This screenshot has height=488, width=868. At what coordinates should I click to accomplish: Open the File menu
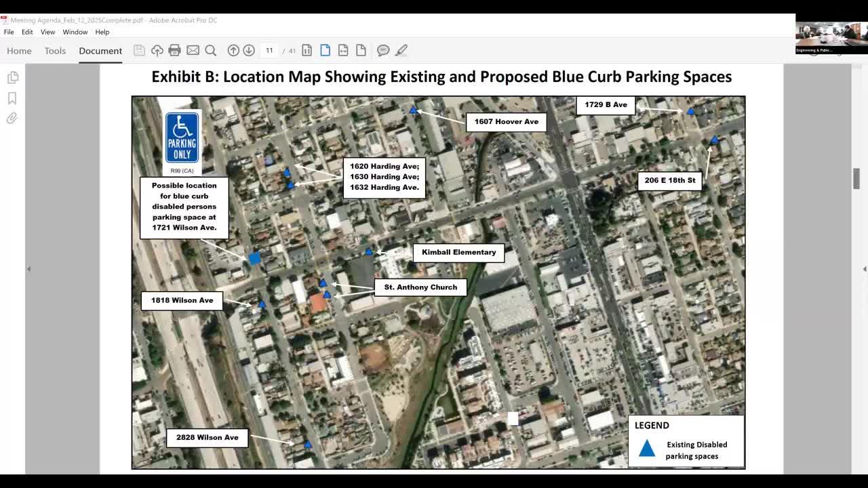(x=9, y=32)
